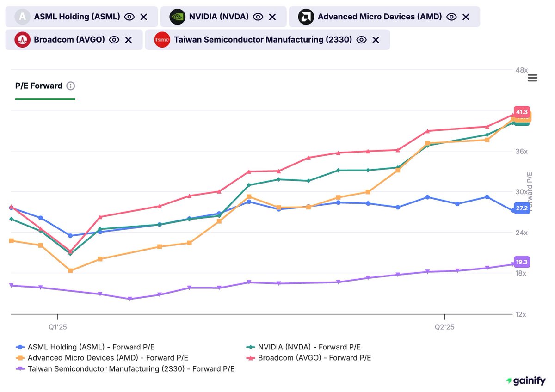Click the 36x y-axis label

pyautogui.click(x=522, y=152)
